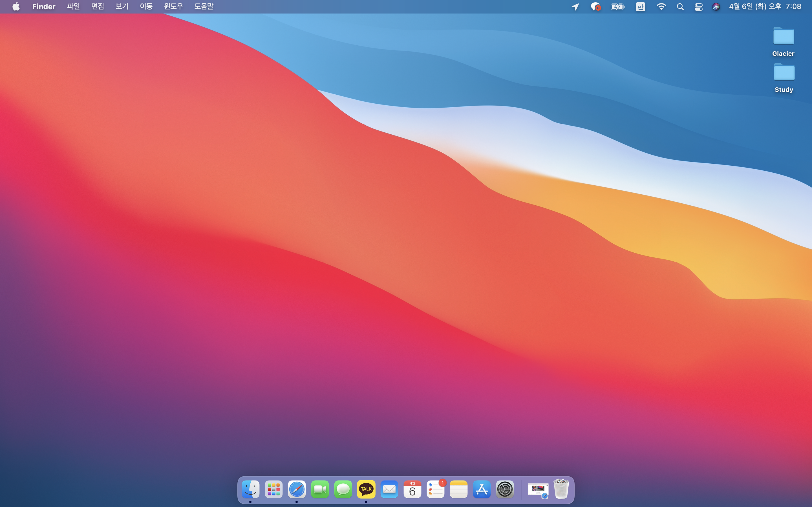The height and width of the screenshot is (507, 812).
Task: Open the Notes app
Action: tap(459, 489)
